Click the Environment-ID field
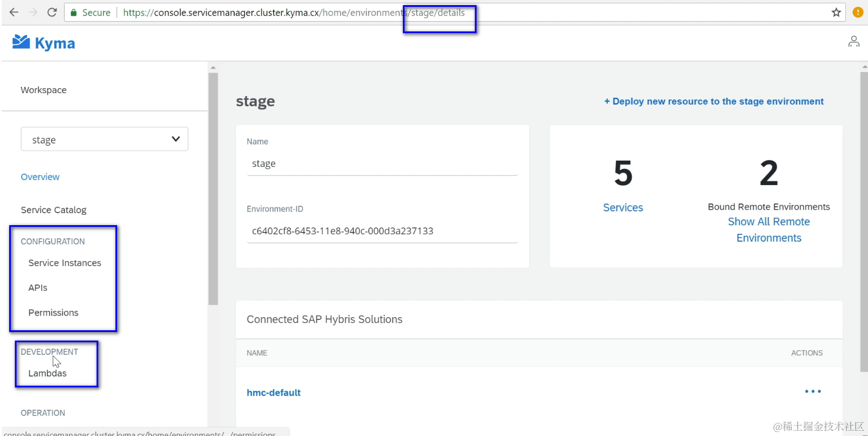 pos(382,231)
